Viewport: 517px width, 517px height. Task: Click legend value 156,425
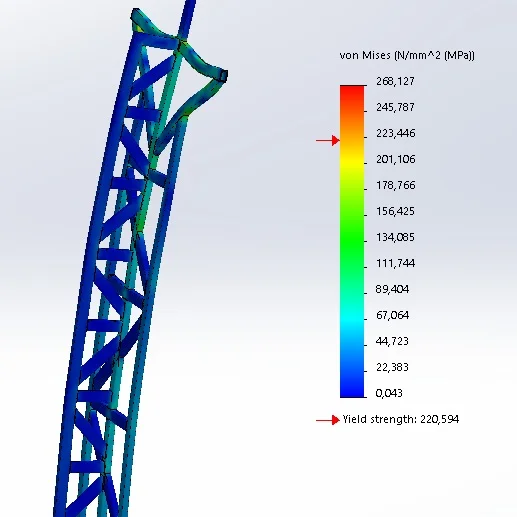(x=395, y=211)
